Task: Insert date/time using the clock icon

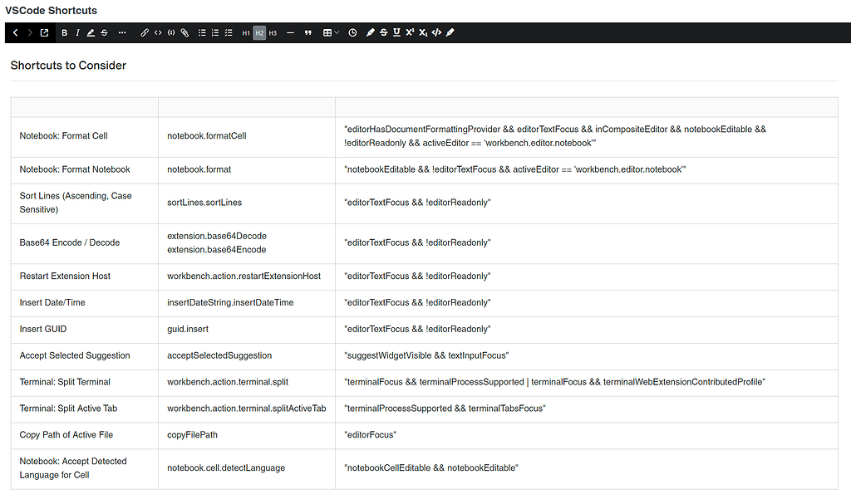Action: (x=352, y=32)
